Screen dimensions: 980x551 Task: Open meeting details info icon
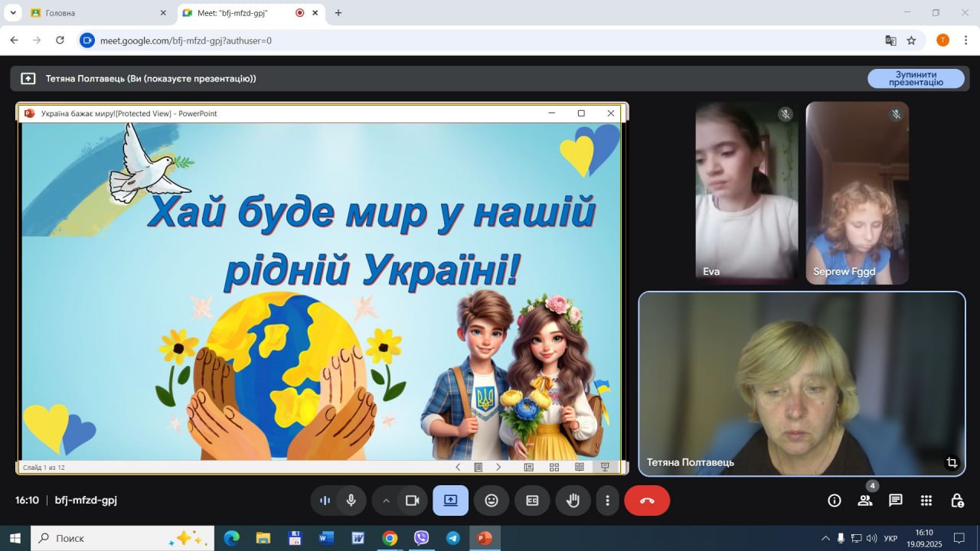(x=835, y=500)
